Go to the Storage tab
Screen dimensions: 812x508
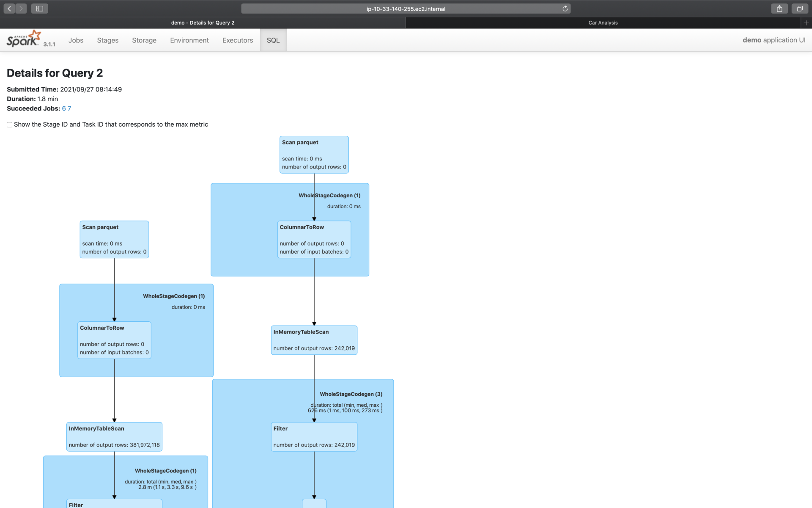pyautogui.click(x=144, y=40)
